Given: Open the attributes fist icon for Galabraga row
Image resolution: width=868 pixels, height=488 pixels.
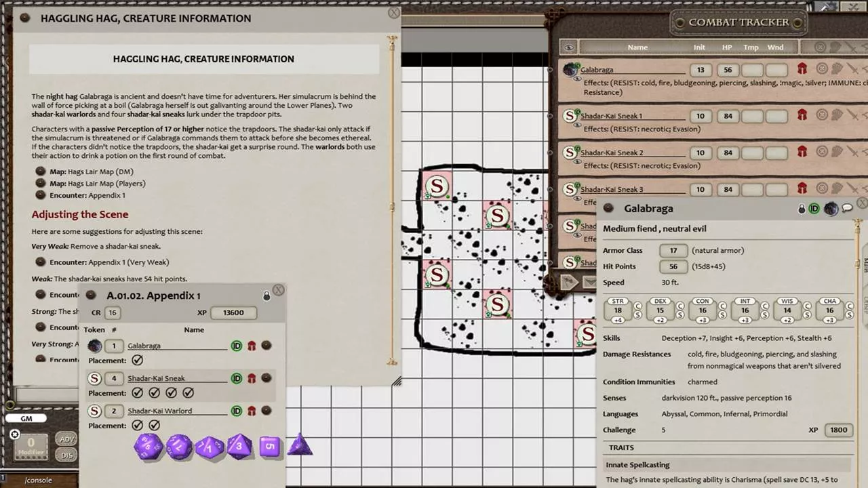Looking at the screenshot, I should pyautogui.click(x=837, y=69).
